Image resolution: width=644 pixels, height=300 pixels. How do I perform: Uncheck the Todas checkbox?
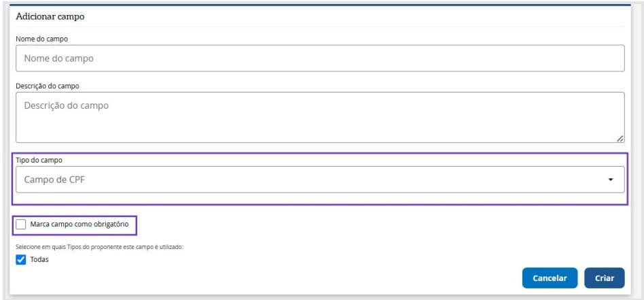[x=21, y=259]
